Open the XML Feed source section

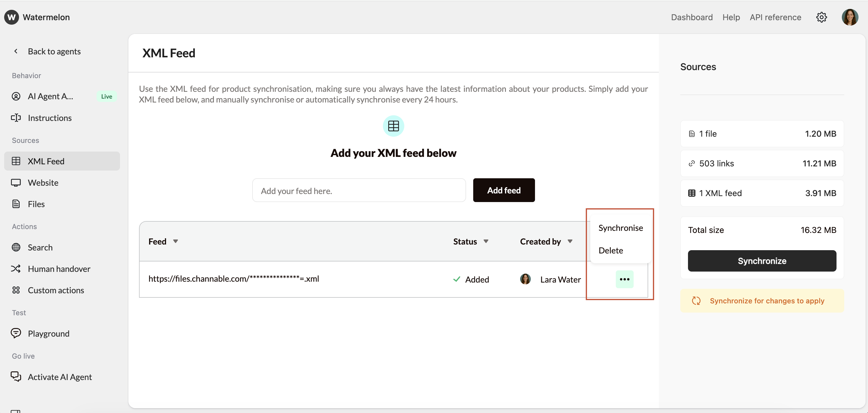pos(47,161)
